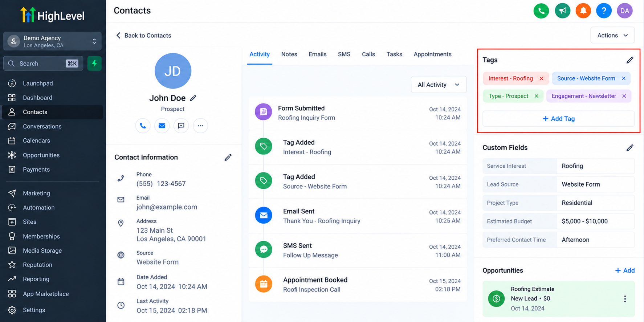The image size is (644, 322).
Task: Call John Doe using phone icon under name
Action: (x=143, y=126)
